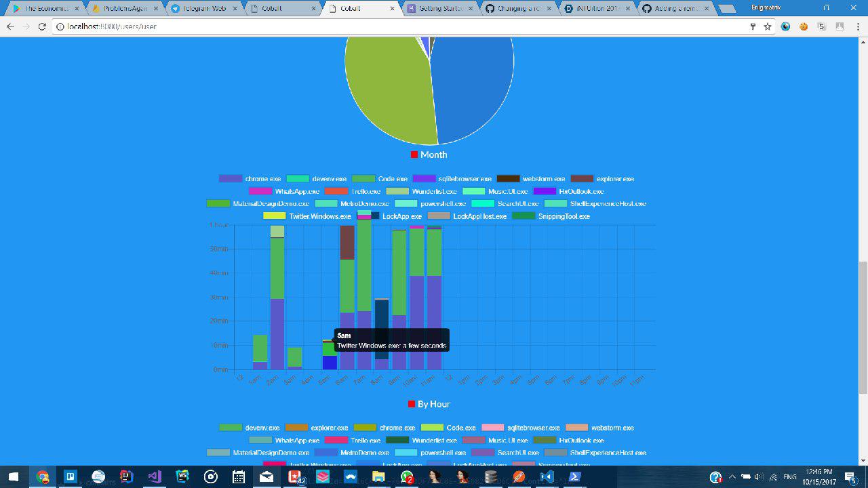Switch to the iNTUition 201 tab
This screenshot has width=868, height=488.
(598, 9)
